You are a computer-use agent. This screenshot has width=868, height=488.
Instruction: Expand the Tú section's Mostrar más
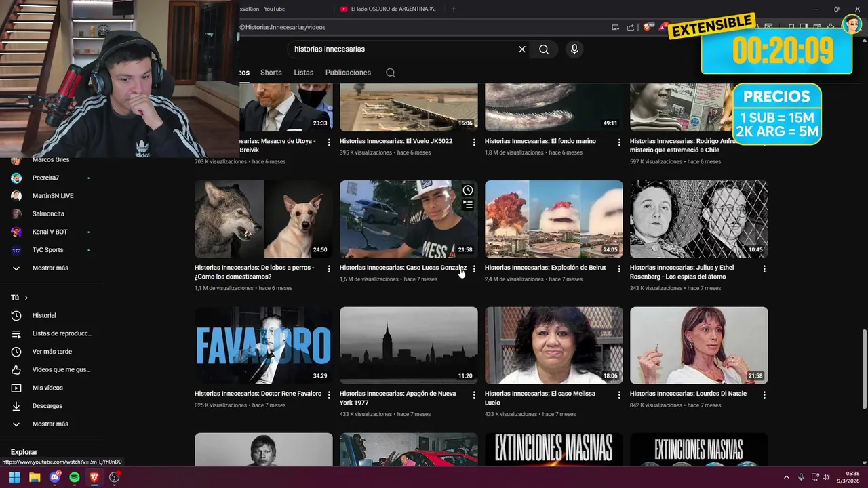[52, 424]
